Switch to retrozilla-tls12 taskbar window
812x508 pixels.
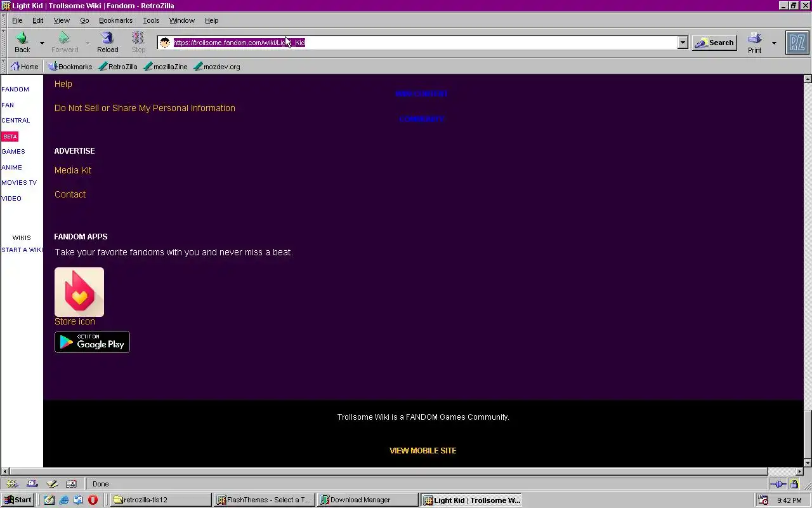(161, 500)
